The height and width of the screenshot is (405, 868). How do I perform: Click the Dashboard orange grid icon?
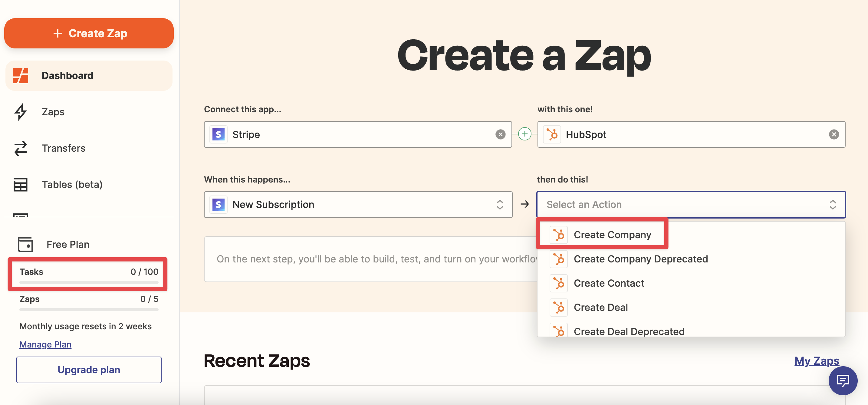[x=21, y=75]
